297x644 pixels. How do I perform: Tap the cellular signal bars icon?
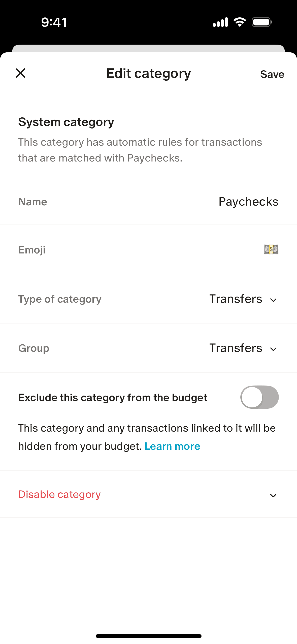point(220,22)
